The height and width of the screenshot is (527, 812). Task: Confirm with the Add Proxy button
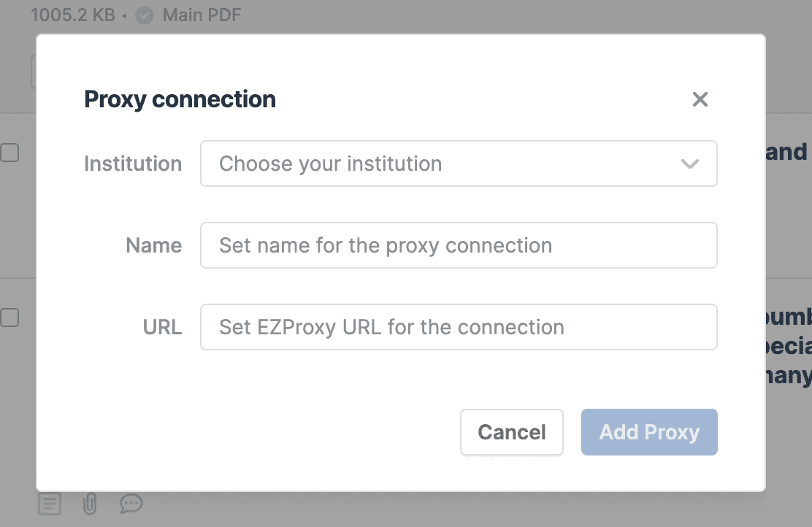649,432
